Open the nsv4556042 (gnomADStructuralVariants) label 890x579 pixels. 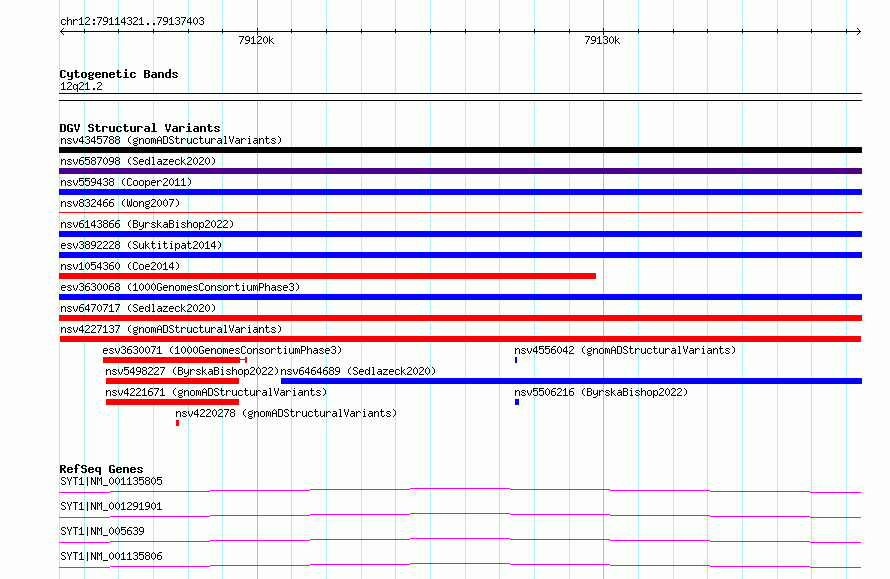pyautogui.click(x=625, y=350)
